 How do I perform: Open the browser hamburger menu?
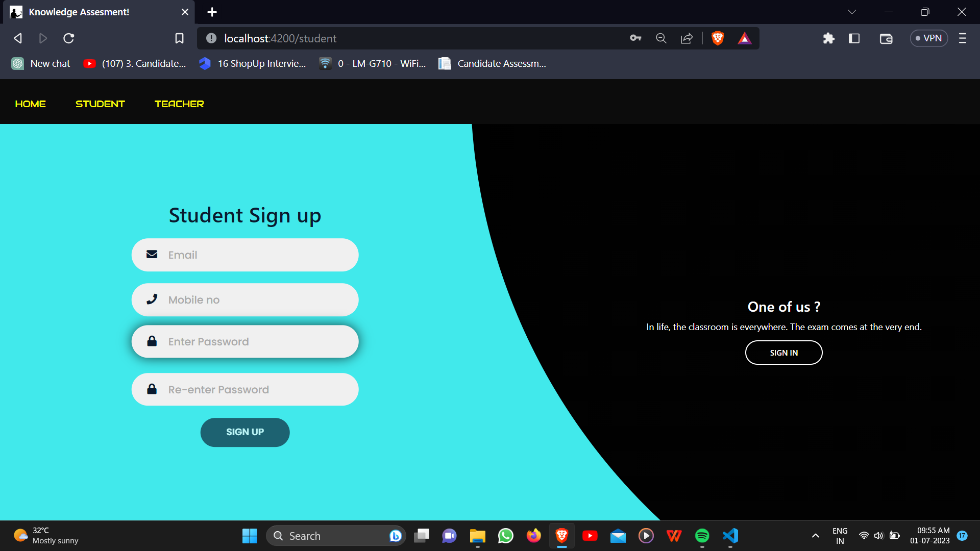(963, 38)
